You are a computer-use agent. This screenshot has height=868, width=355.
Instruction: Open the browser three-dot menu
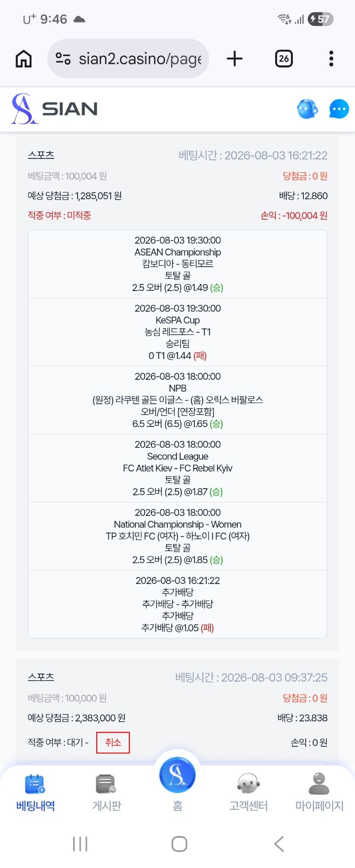coord(331,59)
